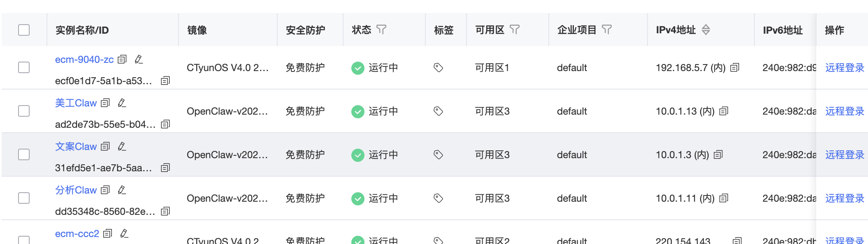Select the 文案Claw row checkbox

(24, 154)
